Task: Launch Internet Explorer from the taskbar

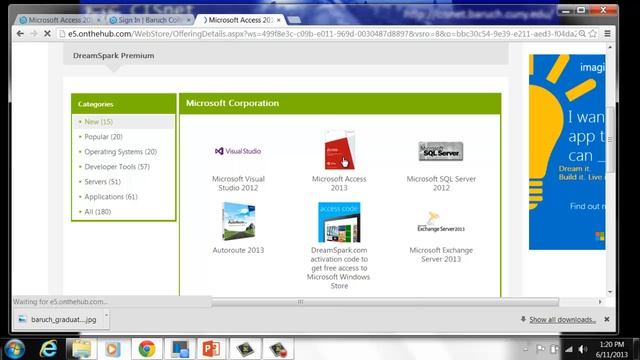Action: click(x=48, y=349)
